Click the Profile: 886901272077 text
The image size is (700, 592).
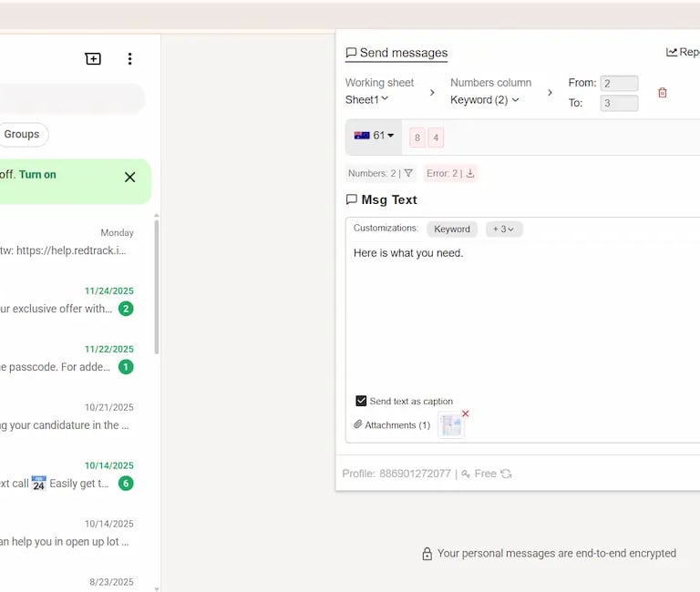[x=396, y=474]
